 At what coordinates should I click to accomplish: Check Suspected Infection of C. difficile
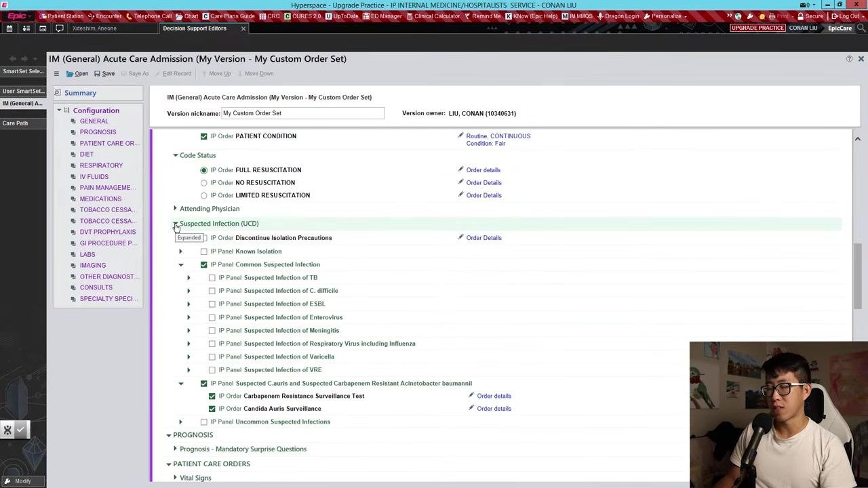212,291
